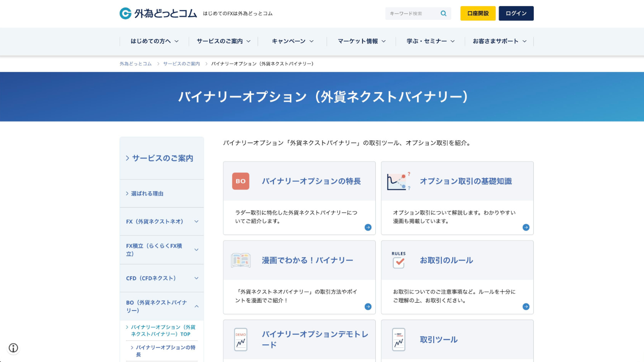Expand the サービスのご案内 navigation menu

(x=223, y=41)
